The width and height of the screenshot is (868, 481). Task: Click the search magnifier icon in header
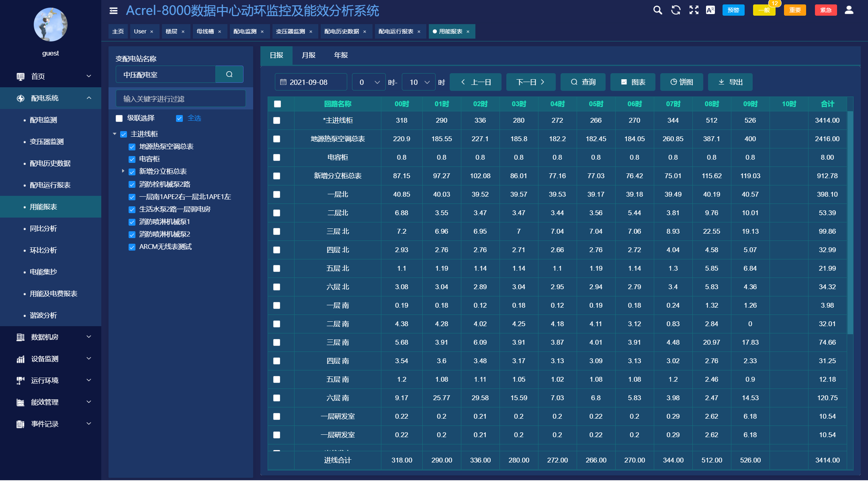coord(657,10)
